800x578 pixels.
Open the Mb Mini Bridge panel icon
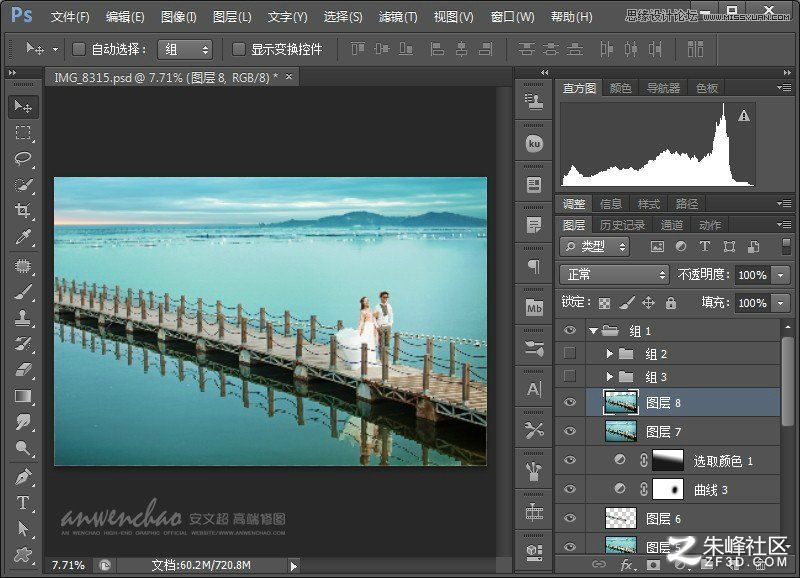point(534,308)
